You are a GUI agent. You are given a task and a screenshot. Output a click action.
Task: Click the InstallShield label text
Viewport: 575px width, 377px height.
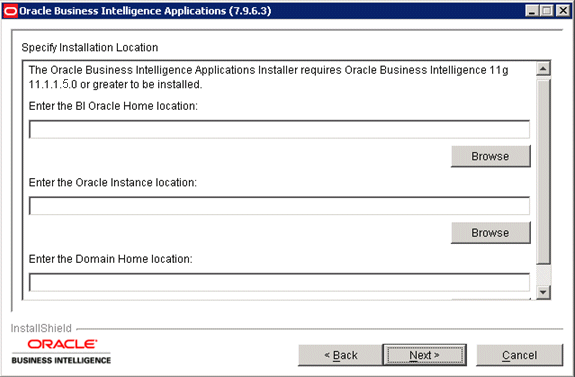tap(41, 328)
